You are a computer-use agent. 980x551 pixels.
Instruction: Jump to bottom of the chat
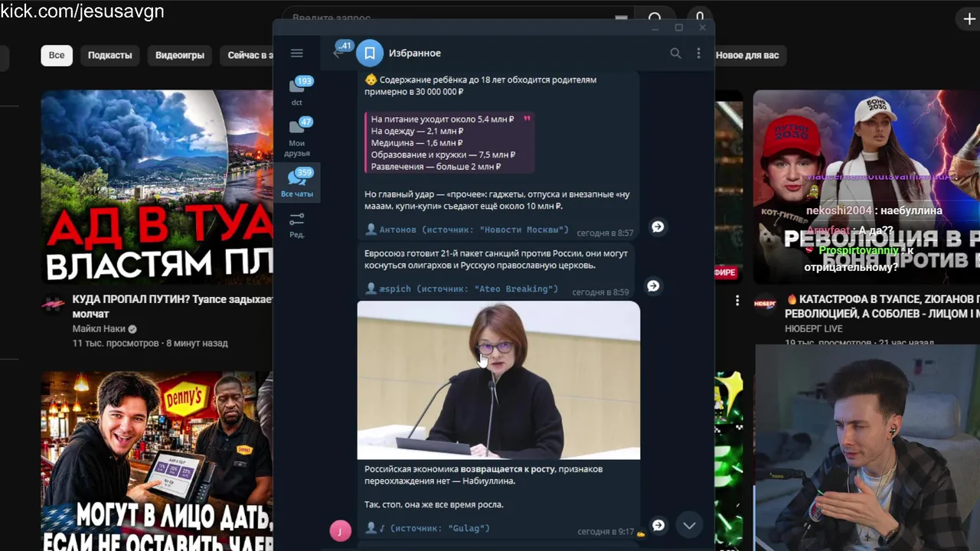point(689,525)
